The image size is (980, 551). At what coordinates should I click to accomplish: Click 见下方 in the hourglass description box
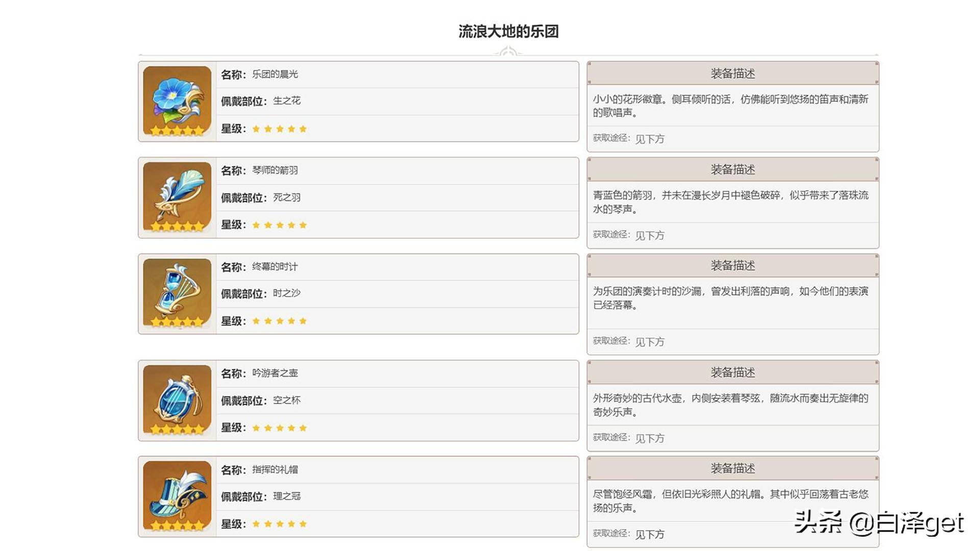(650, 342)
